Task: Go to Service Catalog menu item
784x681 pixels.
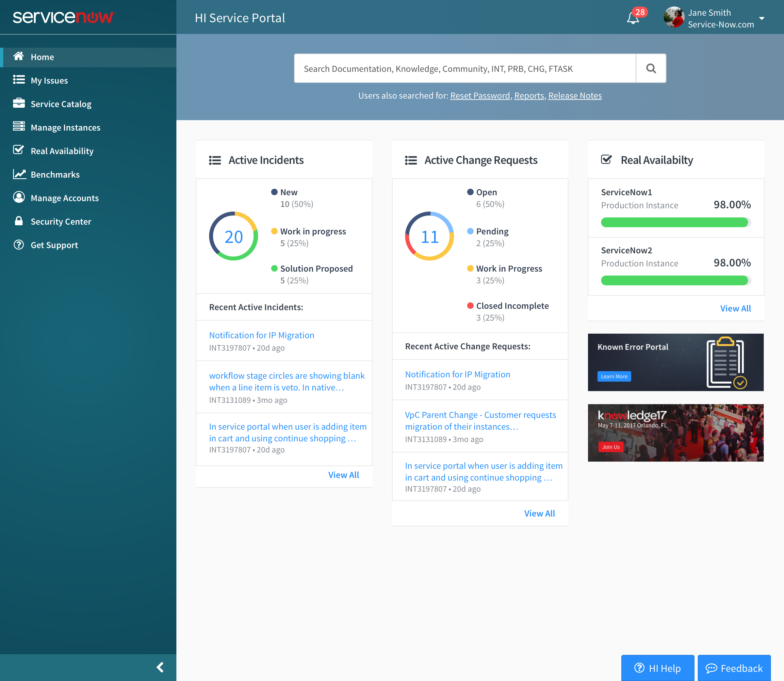Action: 88,104
